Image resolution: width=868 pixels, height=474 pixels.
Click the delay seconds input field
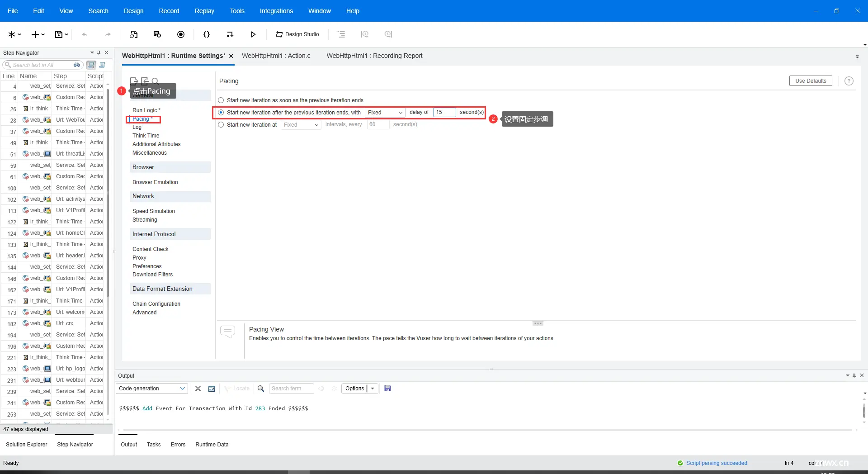445,113
